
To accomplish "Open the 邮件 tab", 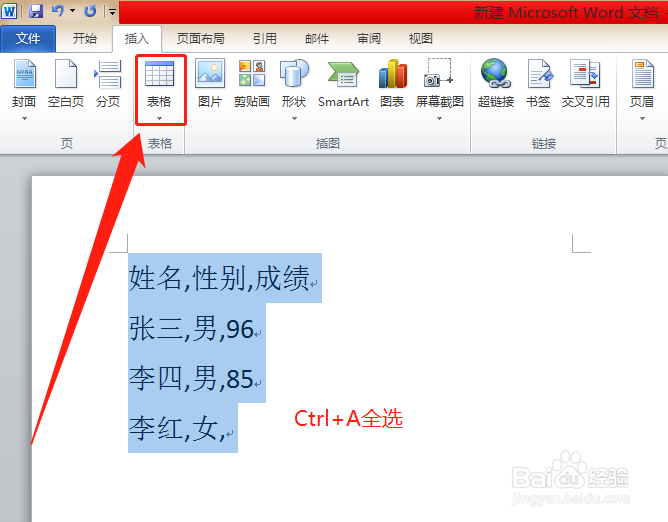I will 317,38.
